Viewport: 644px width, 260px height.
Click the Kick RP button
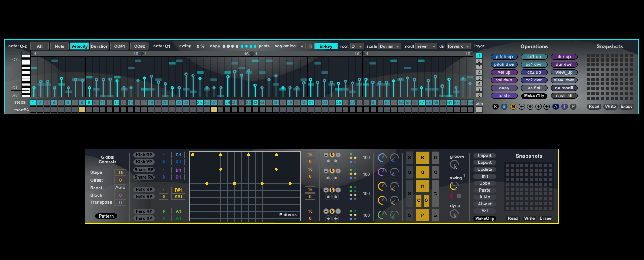pyautogui.click(x=143, y=155)
